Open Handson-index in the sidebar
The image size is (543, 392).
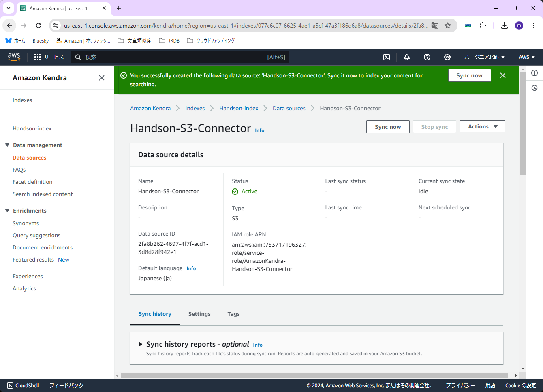[32, 128]
